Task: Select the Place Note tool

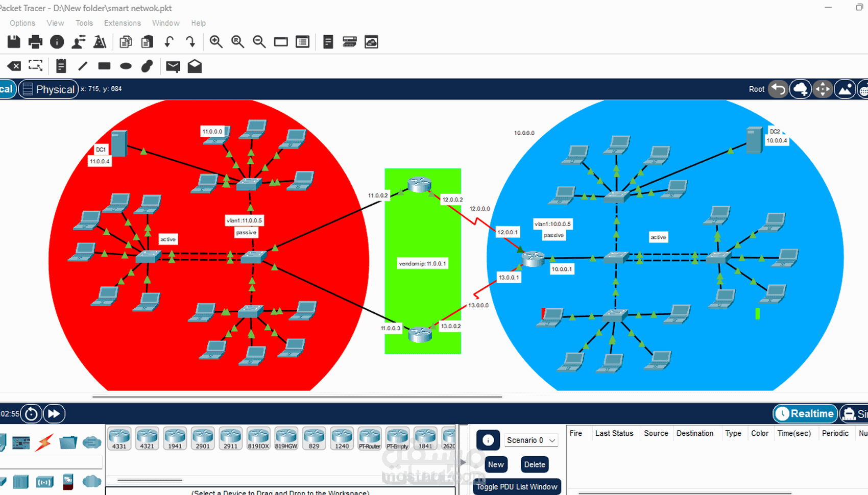Action: [61, 66]
